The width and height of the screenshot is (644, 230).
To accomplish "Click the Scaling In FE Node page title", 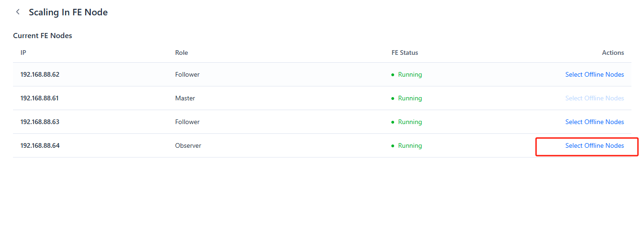I will 68,12.
